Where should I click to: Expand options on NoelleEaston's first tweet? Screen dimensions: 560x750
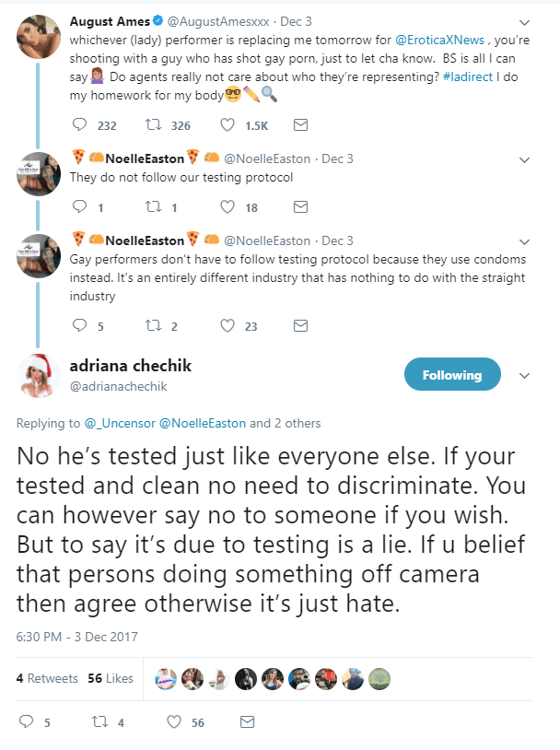coord(525,159)
